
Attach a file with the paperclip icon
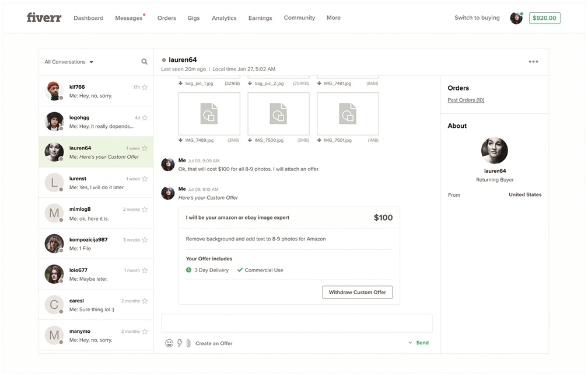(x=188, y=343)
